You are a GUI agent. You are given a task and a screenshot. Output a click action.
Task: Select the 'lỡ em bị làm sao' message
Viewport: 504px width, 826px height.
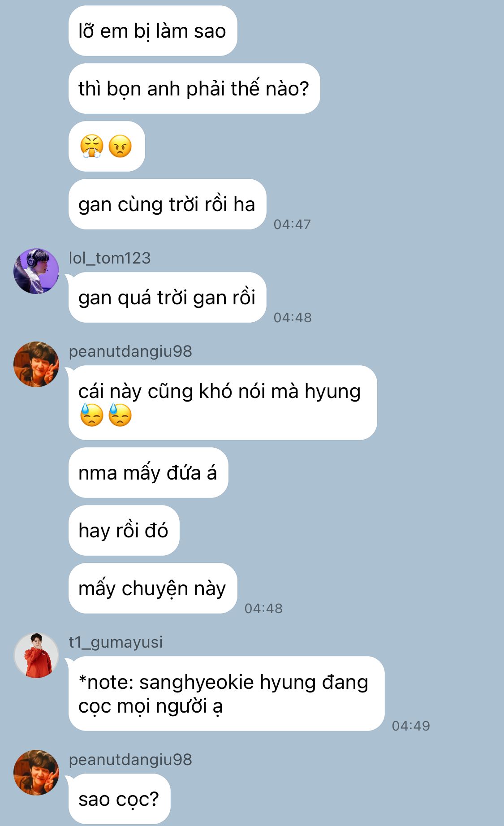153,31
